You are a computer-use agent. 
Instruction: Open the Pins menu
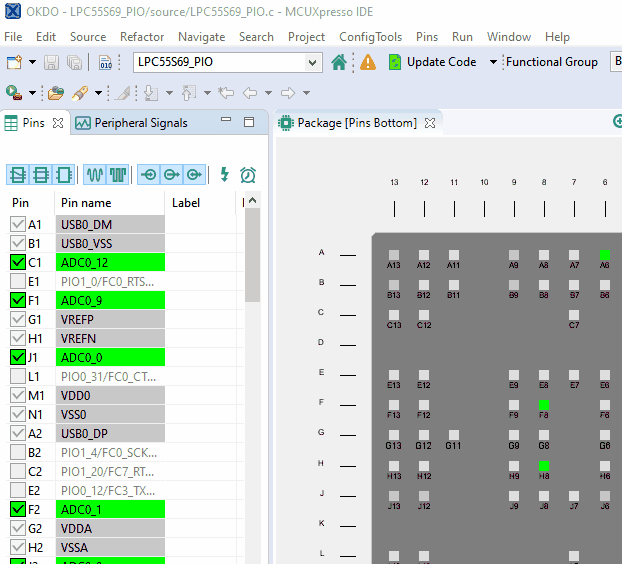click(427, 37)
